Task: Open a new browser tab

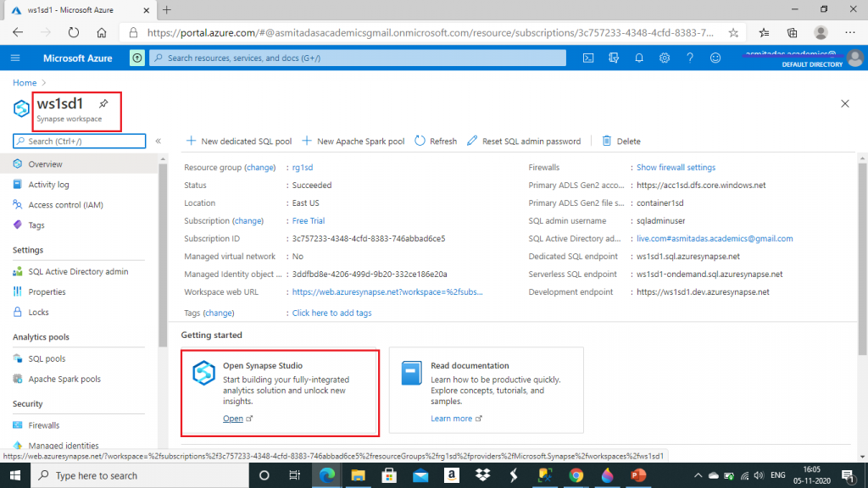Action: [x=167, y=10]
